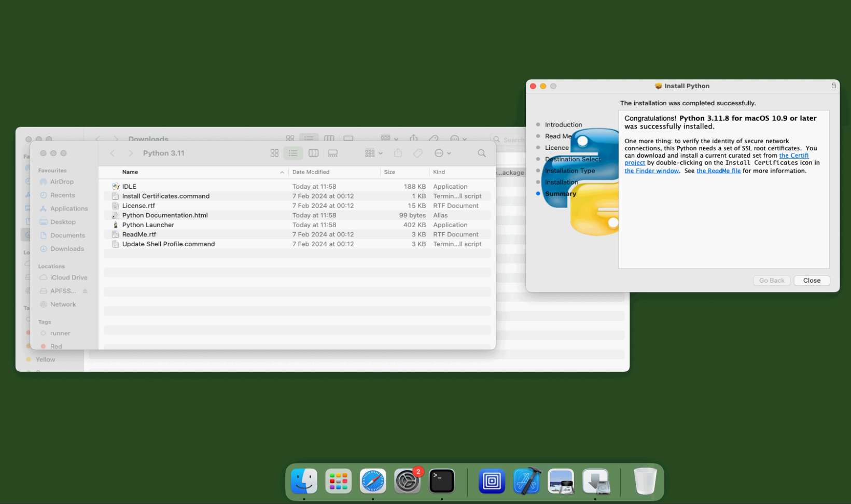
Task: Sort files by the Date Modified column
Action: click(x=311, y=172)
